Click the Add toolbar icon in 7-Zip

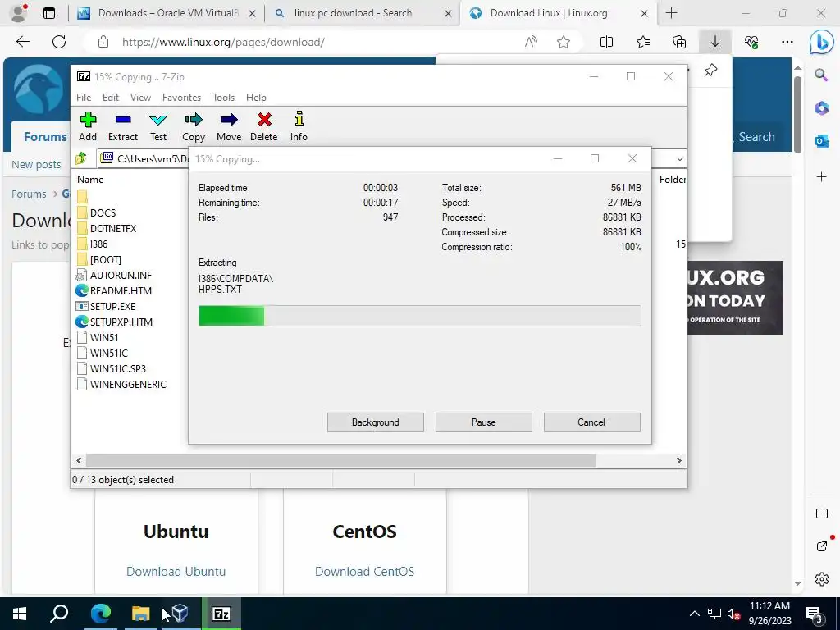click(x=88, y=126)
